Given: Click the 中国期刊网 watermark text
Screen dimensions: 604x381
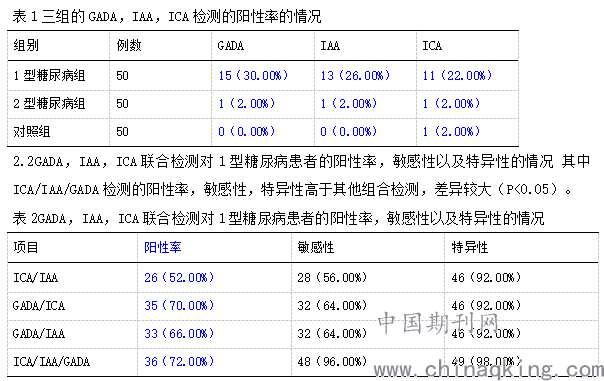Looking at the screenshot, I should tap(438, 322).
